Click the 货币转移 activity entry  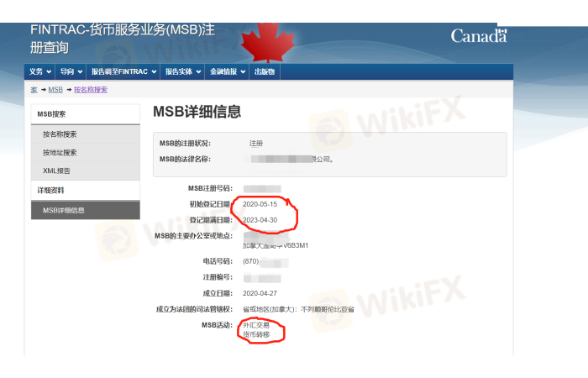pyautogui.click(x=256, y=334)
